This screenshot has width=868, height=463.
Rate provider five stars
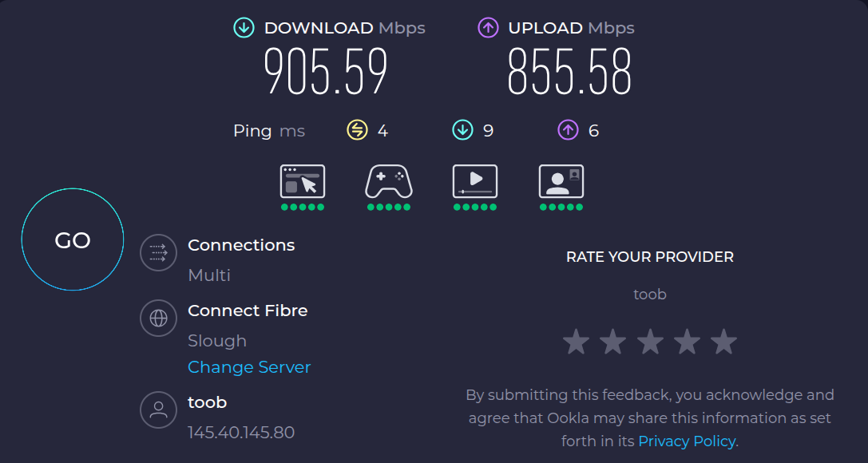(723, 342)
